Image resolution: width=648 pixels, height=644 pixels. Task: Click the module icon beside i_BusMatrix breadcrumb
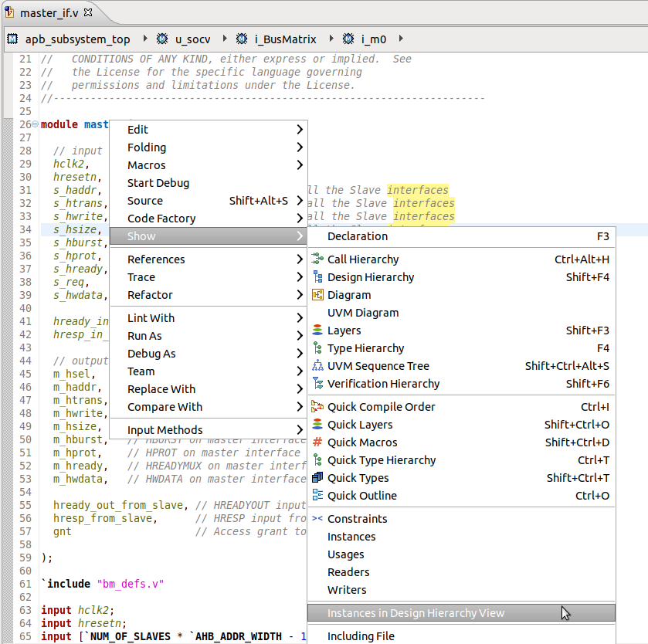click(x=239, y=39)
